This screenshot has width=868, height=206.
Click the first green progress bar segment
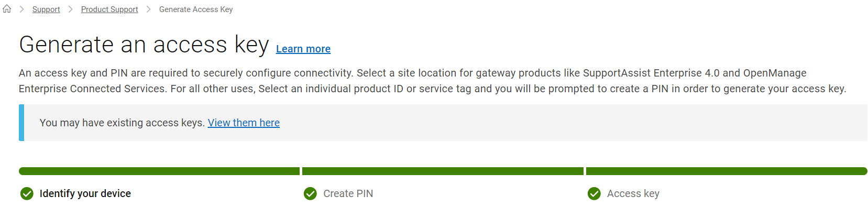click(x=159, y=171)
